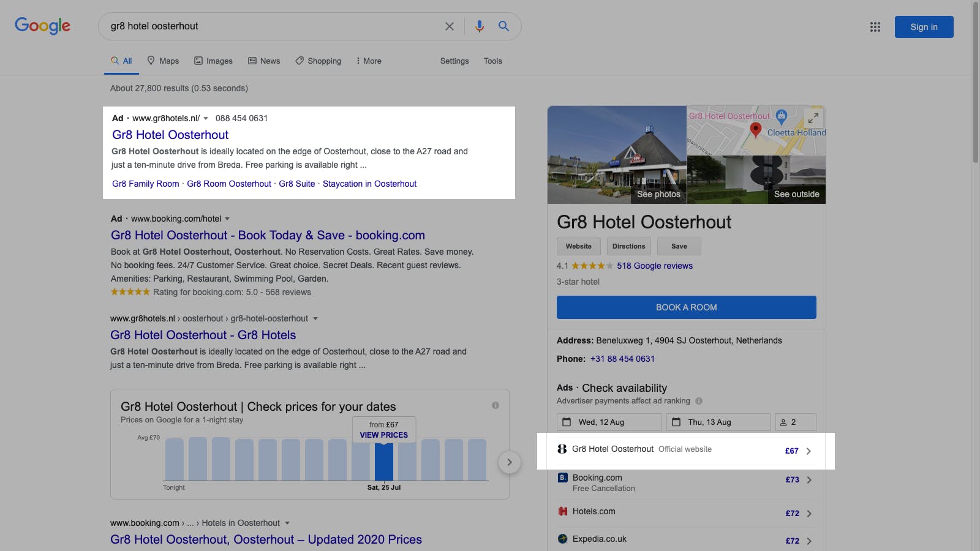Screen dimensions: 980x551
Task: Open Gr8 Hotel official website £67 chevron
Action: [x=809, y=451]
